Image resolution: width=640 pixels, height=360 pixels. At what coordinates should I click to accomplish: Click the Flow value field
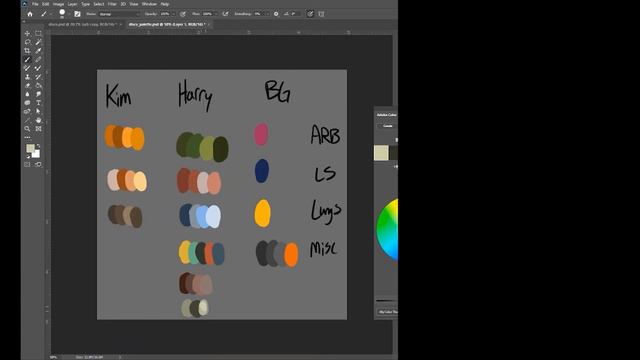[x=207, y=14]
